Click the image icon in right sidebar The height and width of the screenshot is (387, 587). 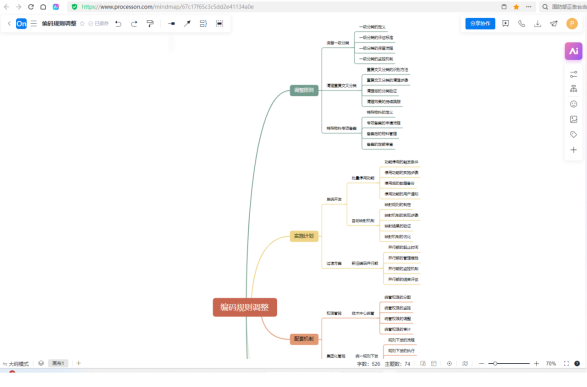tap(573, 119)
